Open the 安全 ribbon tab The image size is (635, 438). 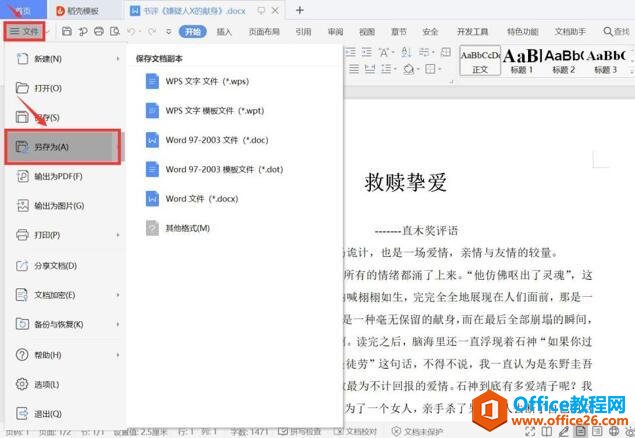tap(430, 32)
